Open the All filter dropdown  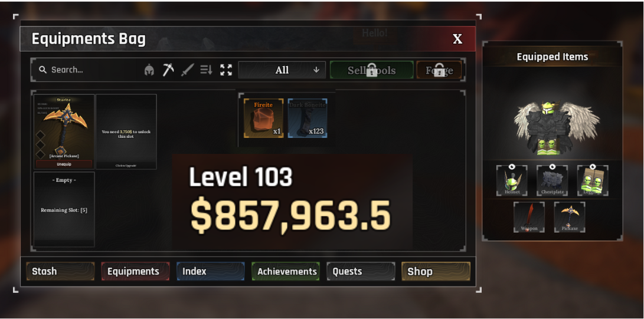pos(282,70)
